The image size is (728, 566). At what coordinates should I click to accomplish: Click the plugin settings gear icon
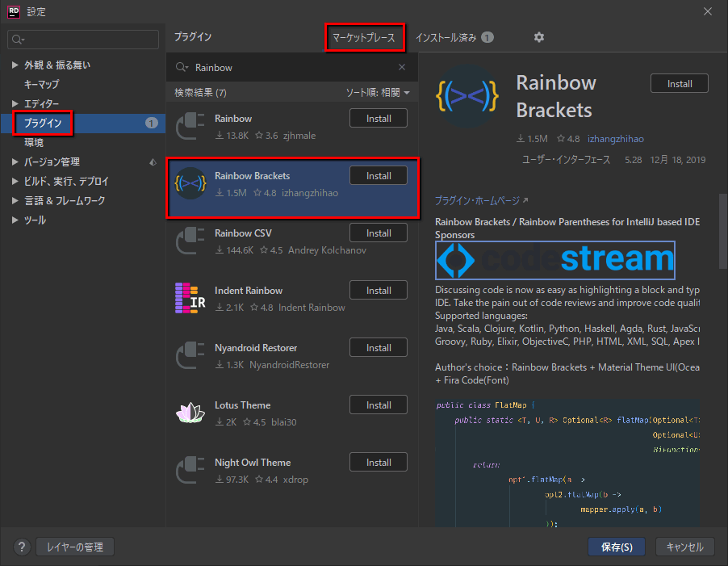click(538, 37)
